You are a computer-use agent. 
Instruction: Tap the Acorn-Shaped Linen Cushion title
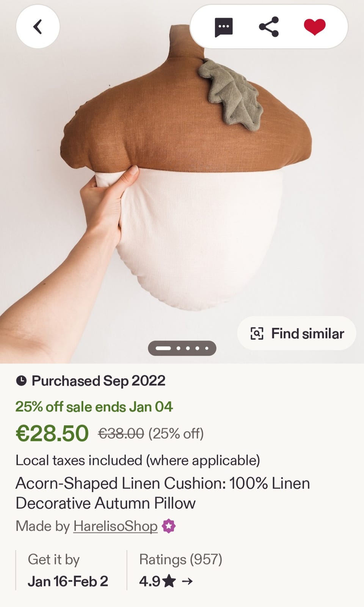click(x=163, y=493)
